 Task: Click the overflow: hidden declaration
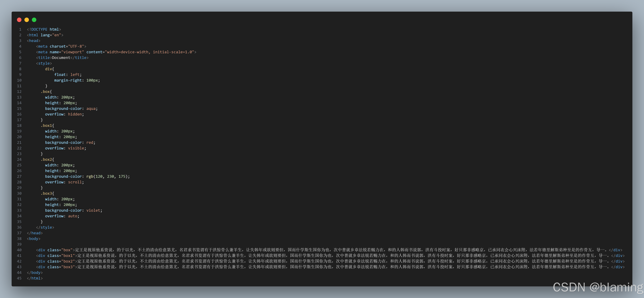(x=64, y=114)
